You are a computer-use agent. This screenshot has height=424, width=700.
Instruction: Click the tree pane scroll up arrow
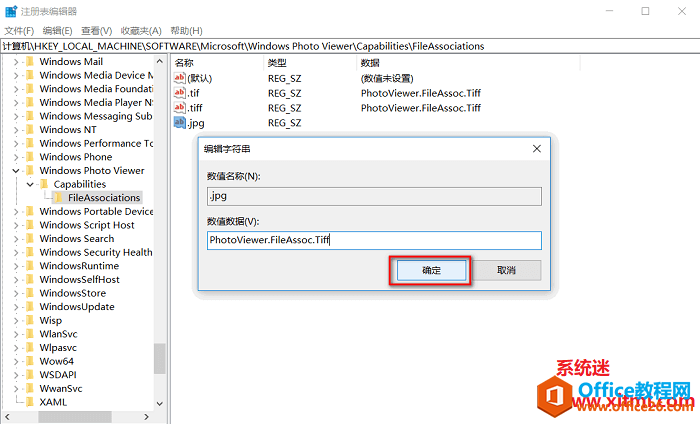[x=160, y=61]
